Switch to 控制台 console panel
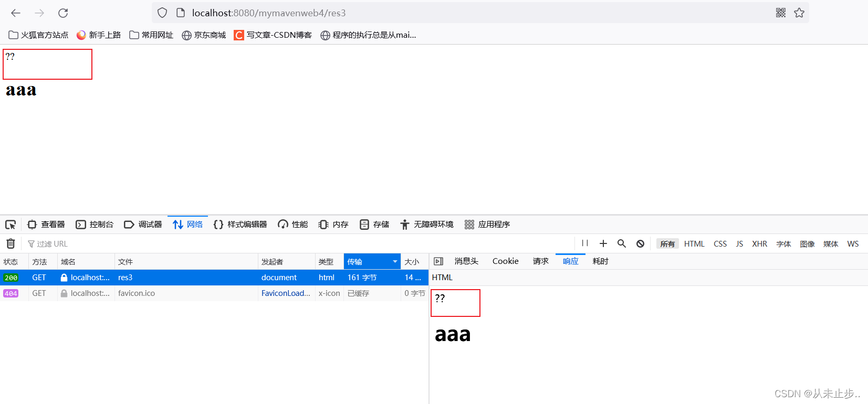The height and width of the screenshot is (404, 868). point(95,225)
